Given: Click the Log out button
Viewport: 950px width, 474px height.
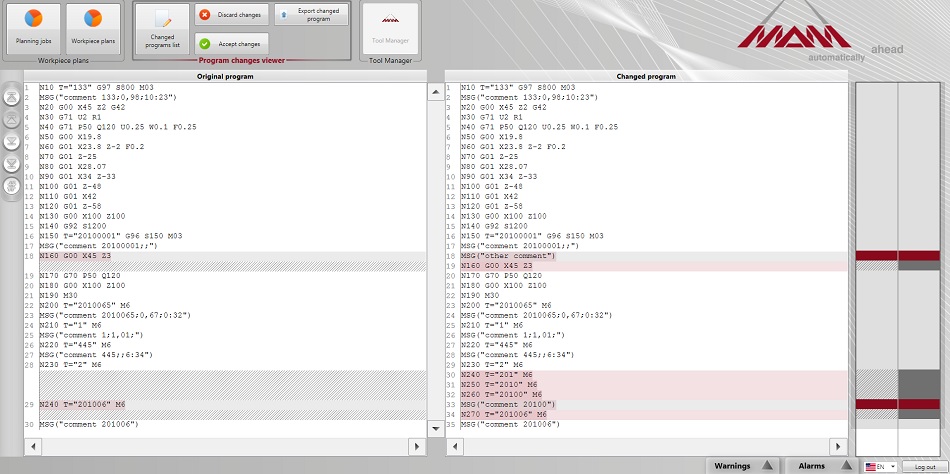Looking at the screenshot, I should pos(925,467).
